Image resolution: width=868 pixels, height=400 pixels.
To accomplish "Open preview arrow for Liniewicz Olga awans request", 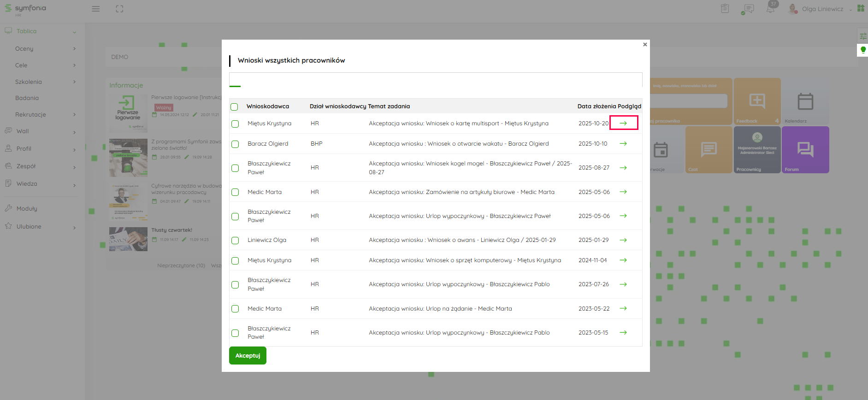I will pyautogui.click(x=623, y=240).
